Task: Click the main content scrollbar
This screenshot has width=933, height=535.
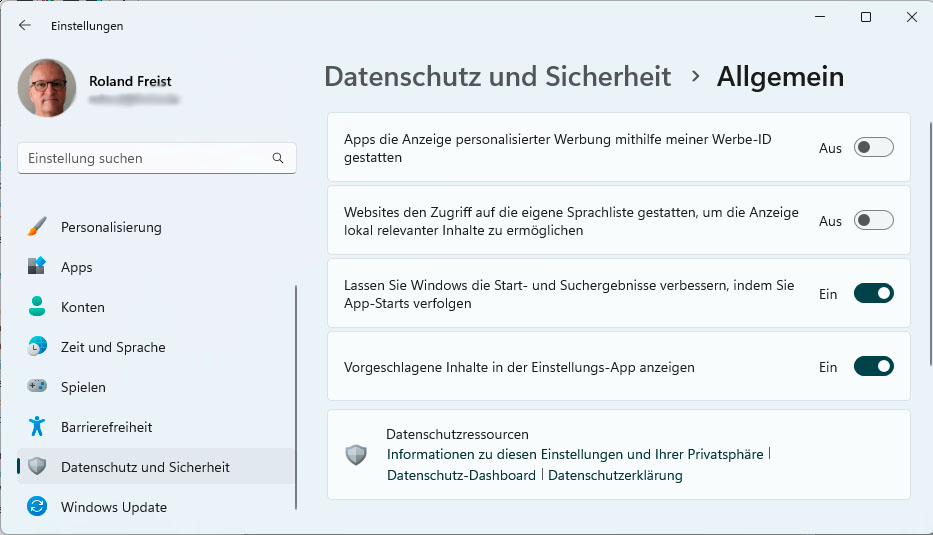Action: coord(931,244)
